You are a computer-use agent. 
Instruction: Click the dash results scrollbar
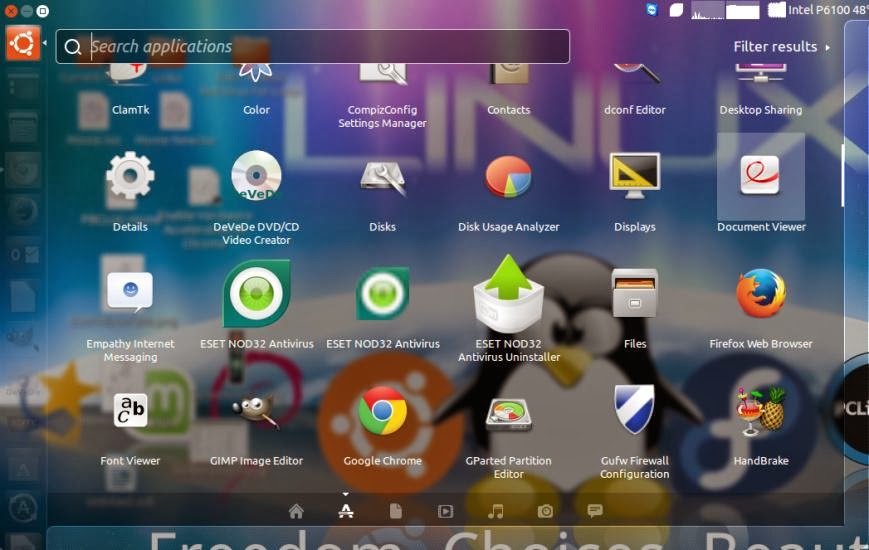click(842, 175)
